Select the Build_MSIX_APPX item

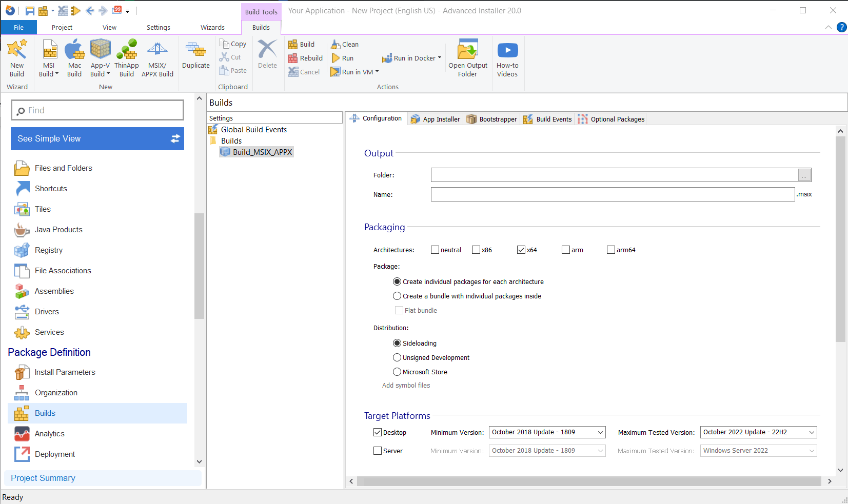pos(262,152)
